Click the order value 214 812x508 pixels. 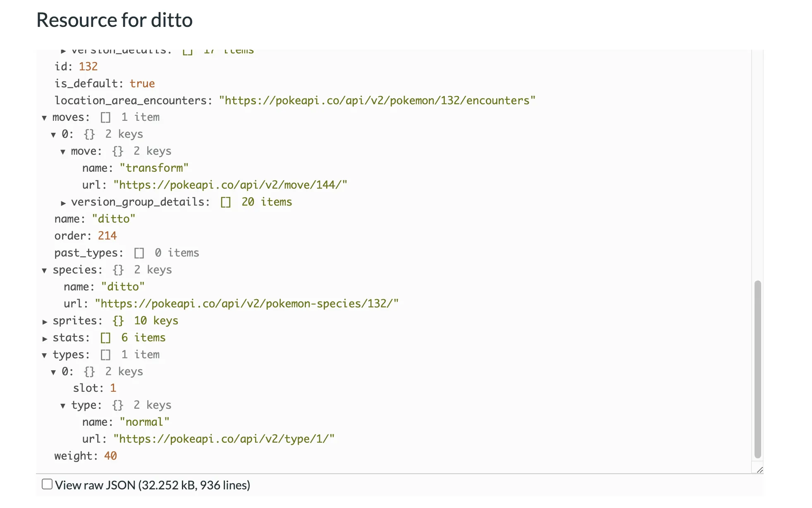click(107, 236)
